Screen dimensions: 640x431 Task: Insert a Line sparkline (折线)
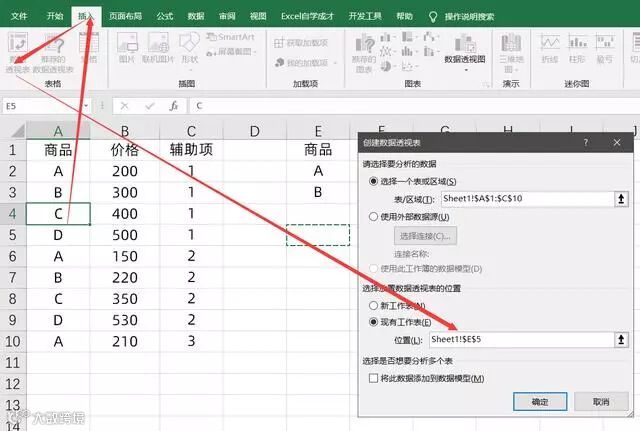pyautogui.click(x=550, y=48)
